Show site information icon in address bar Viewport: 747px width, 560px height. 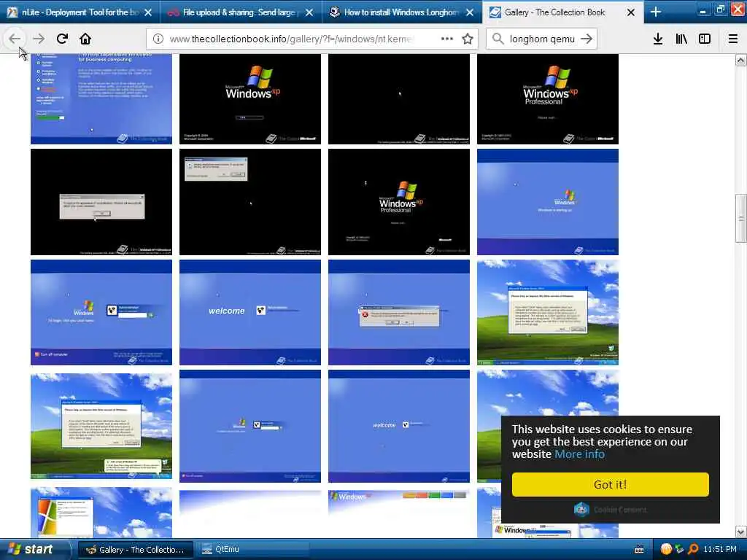(x=158, y=39)
